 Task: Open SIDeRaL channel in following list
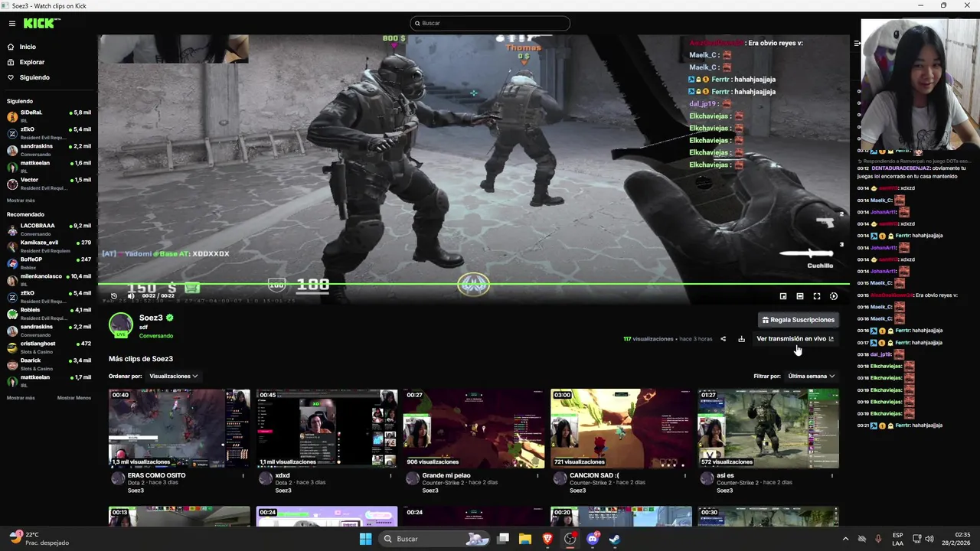48,116
